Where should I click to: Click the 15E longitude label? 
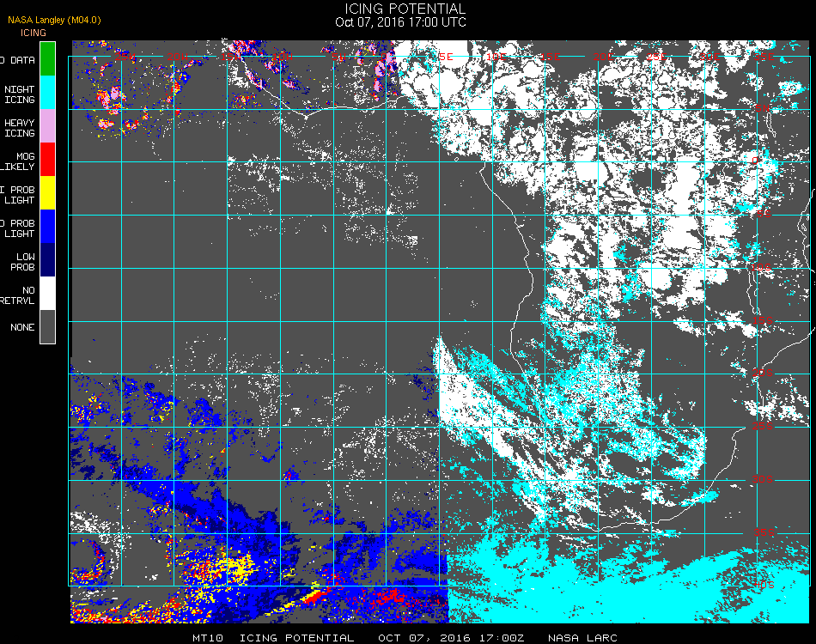coord(550,57)
